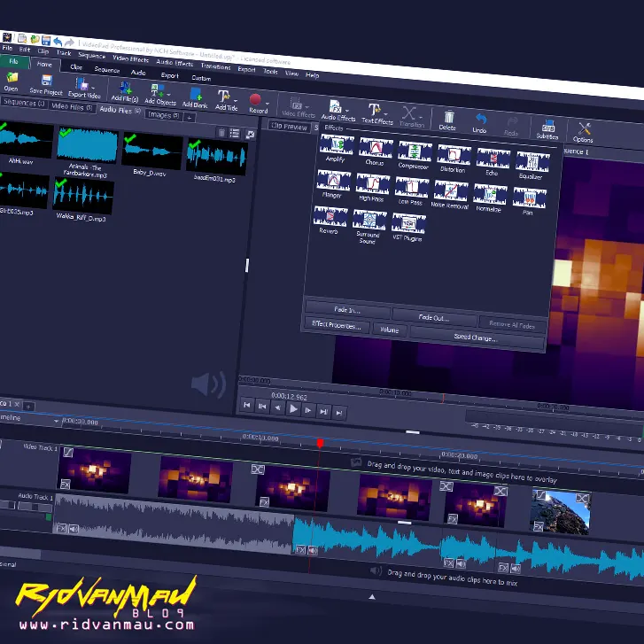Viewport: 644px width, 644px height.
Task: Open Subtitles from the toolbar
Action: [x=547, y=129]
